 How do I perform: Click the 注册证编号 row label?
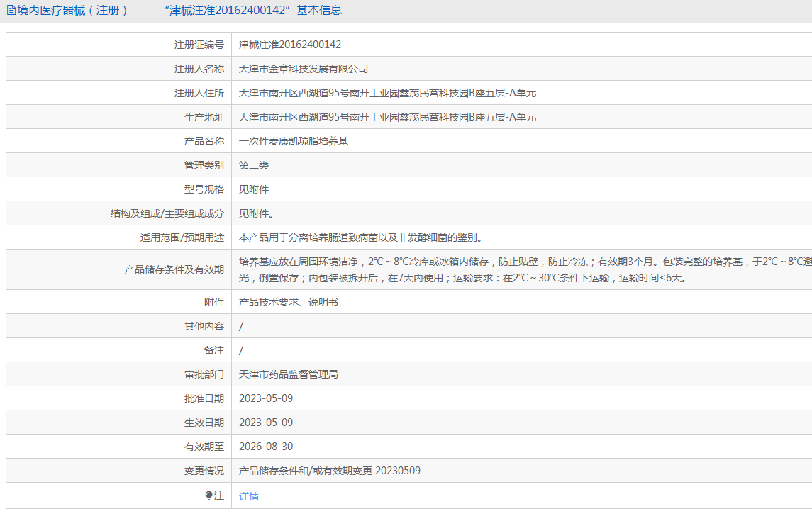[x=199, y=45]
